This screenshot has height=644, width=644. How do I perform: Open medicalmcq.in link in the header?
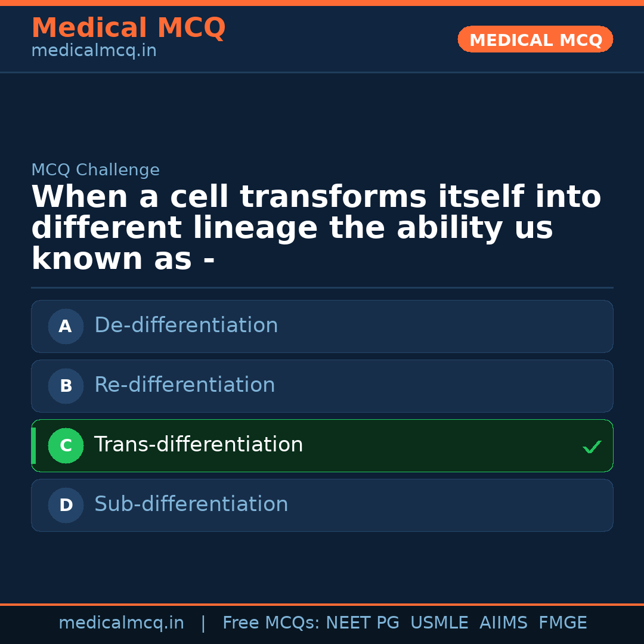point(94,51)
